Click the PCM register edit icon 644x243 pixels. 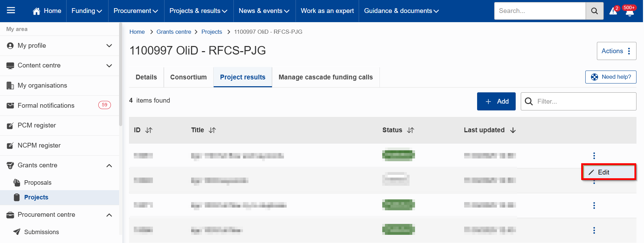pos(10,126)
